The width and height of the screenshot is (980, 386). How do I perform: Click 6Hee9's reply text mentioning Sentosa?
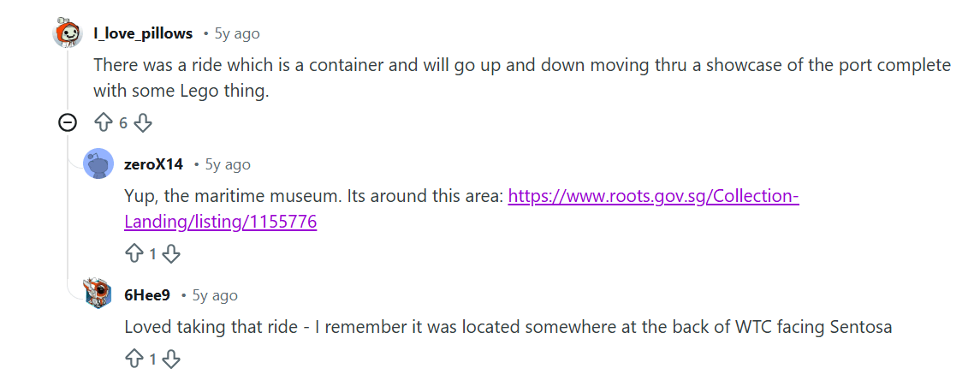pos(508,327)
